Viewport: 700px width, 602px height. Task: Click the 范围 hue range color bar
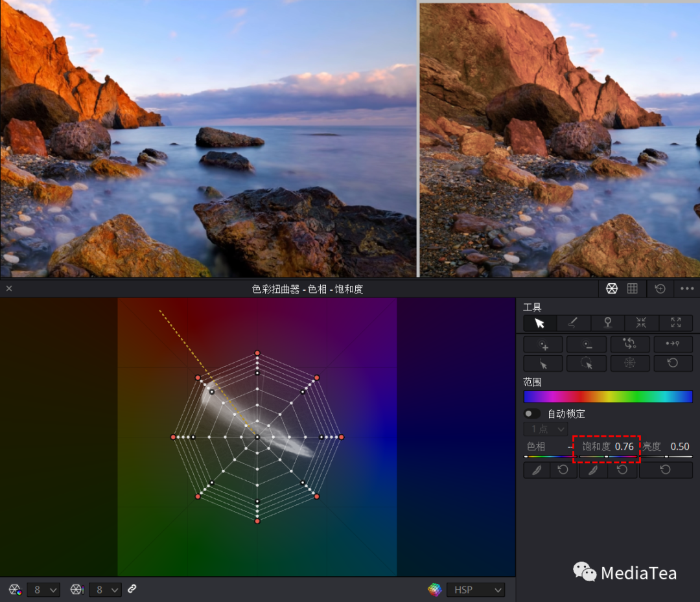pyautogui.click(x=608, y=397)
